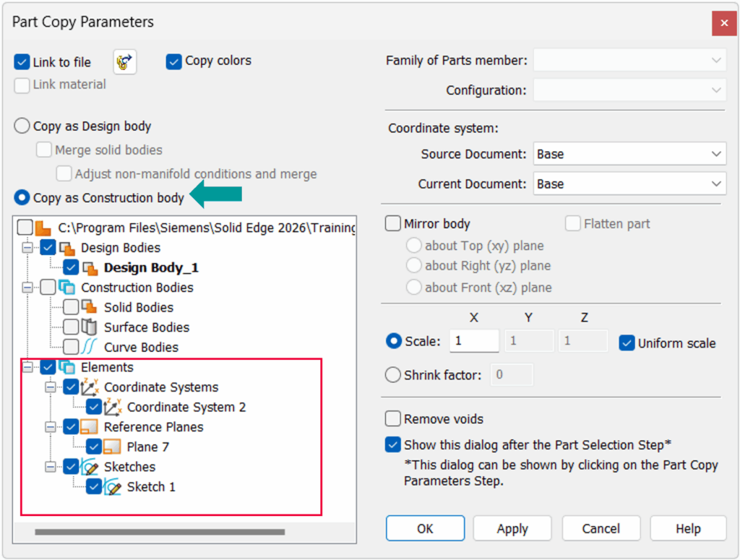The image size is (740, 560).
Task: Click the Coordinate System 2 axis icon
Action: [x=113, y=408]
